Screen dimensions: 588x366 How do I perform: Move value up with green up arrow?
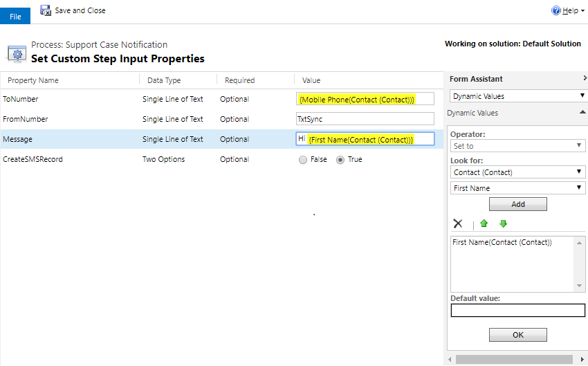(484, 223)
